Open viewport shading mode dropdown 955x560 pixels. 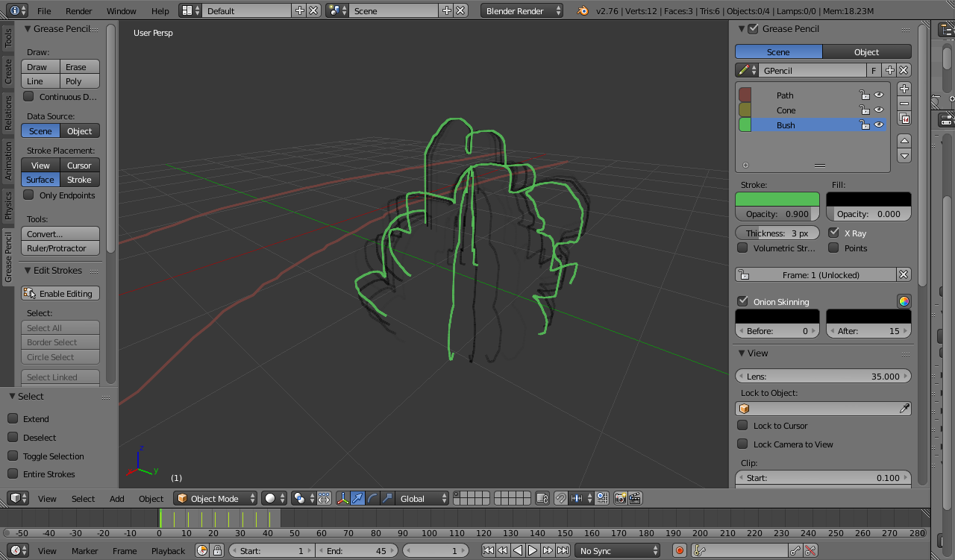tap(275, 498)
